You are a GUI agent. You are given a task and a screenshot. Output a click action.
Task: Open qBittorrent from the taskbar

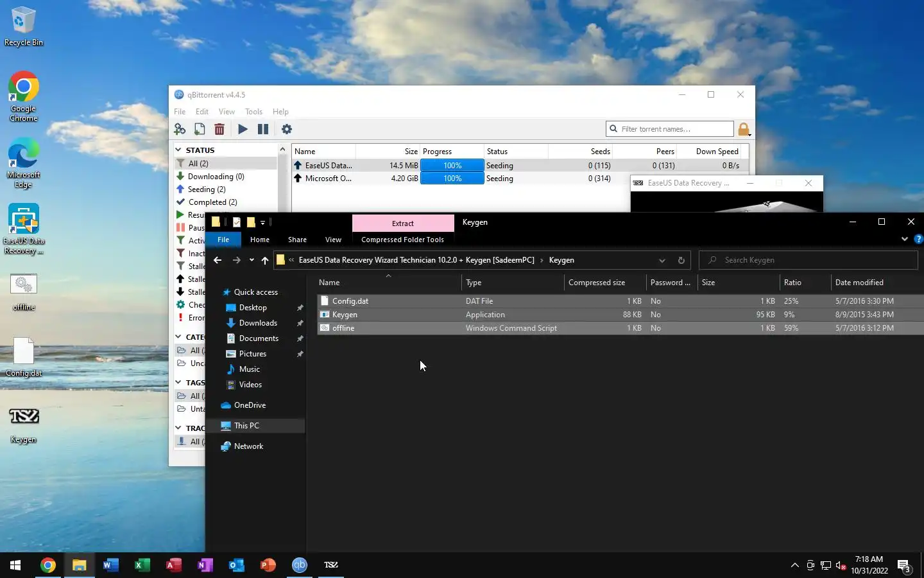tap(300, 565)
